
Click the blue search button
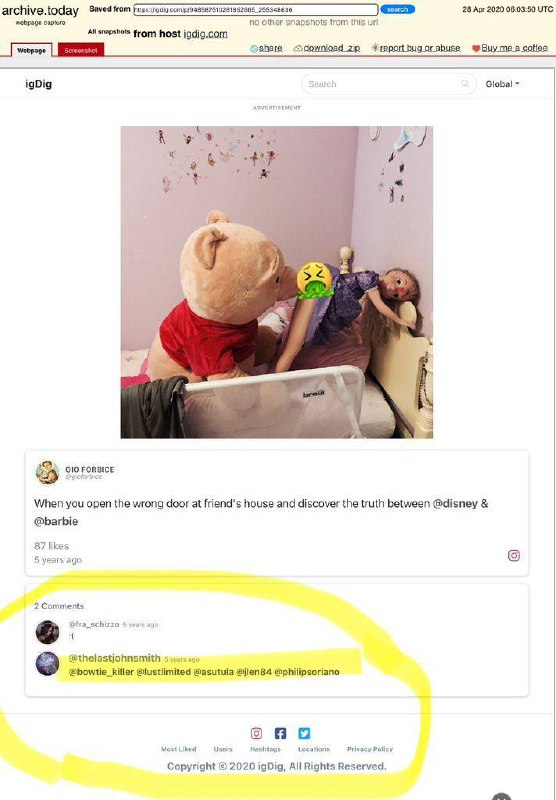[397, 9]
